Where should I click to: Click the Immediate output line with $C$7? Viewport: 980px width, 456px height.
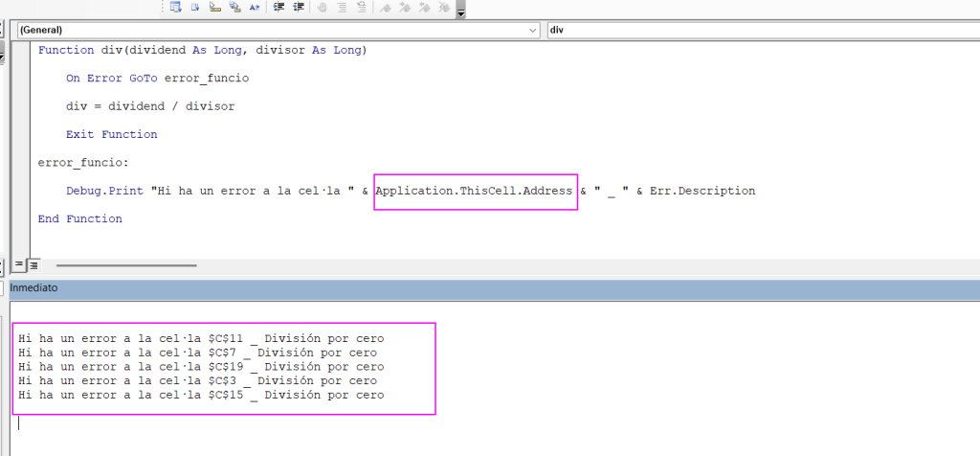coord(197,353)
